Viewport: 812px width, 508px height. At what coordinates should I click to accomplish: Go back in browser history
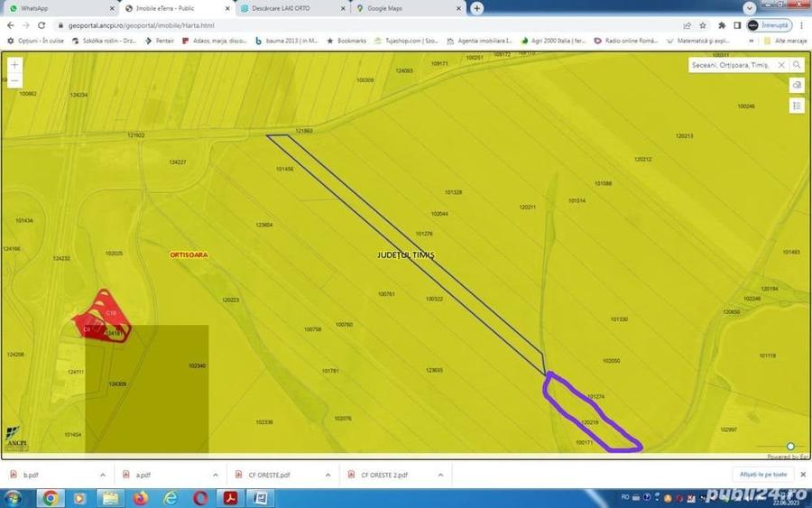(x=10, y=25)
